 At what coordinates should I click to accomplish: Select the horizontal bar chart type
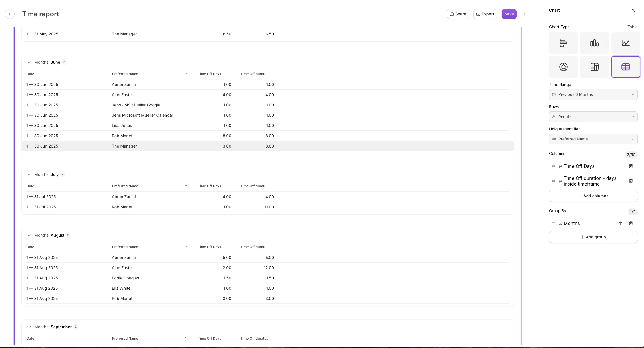563,43
